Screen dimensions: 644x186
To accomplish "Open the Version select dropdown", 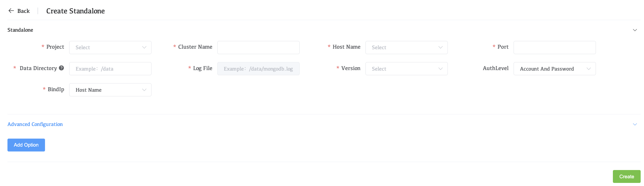I will point(406,69).
